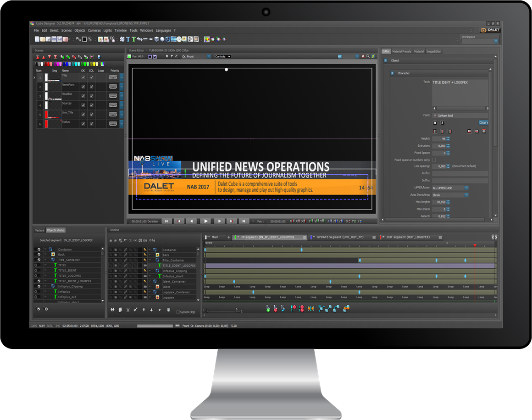Image resolution: width=532 pixels, height=420 pixels.
Task: Toggle the System Objs checkbox
Action: pos(178,312)
